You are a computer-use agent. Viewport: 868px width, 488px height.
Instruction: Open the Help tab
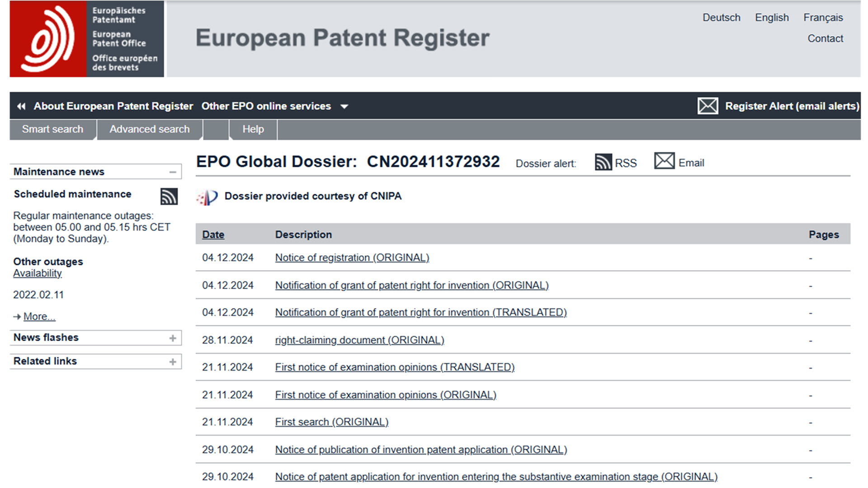253,129
